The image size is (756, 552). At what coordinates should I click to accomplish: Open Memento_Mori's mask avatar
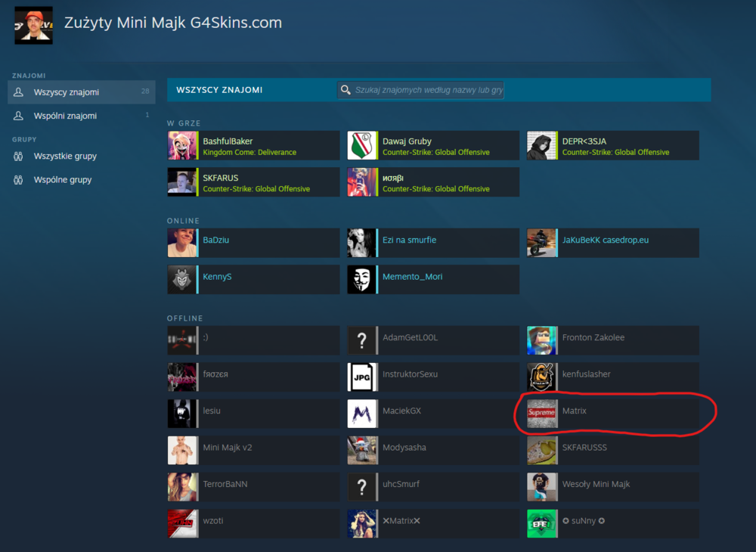(x=361, y=279)
